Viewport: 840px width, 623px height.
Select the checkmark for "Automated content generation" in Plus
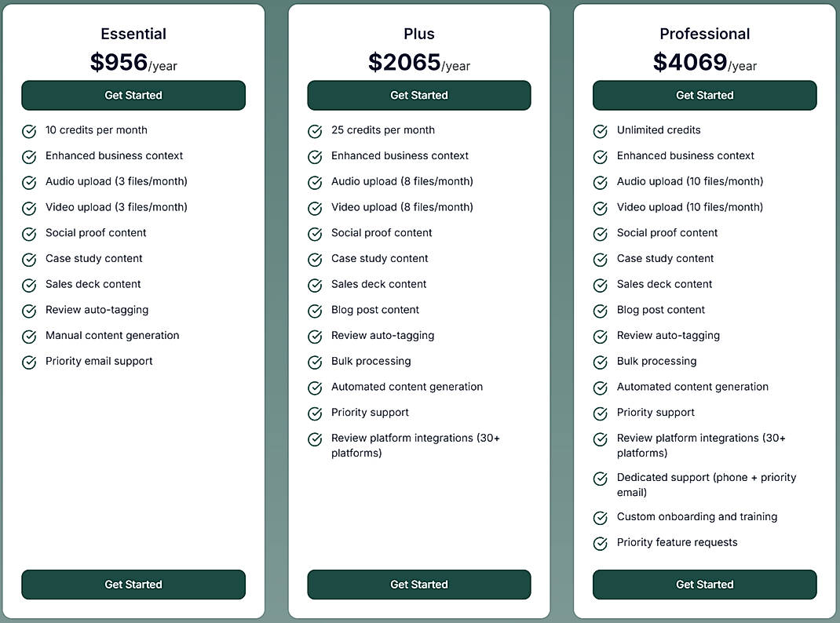pos(315,388)
